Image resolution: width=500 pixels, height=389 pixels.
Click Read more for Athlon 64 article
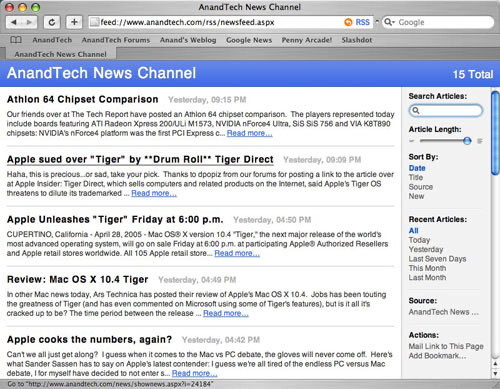pos(249,133)
